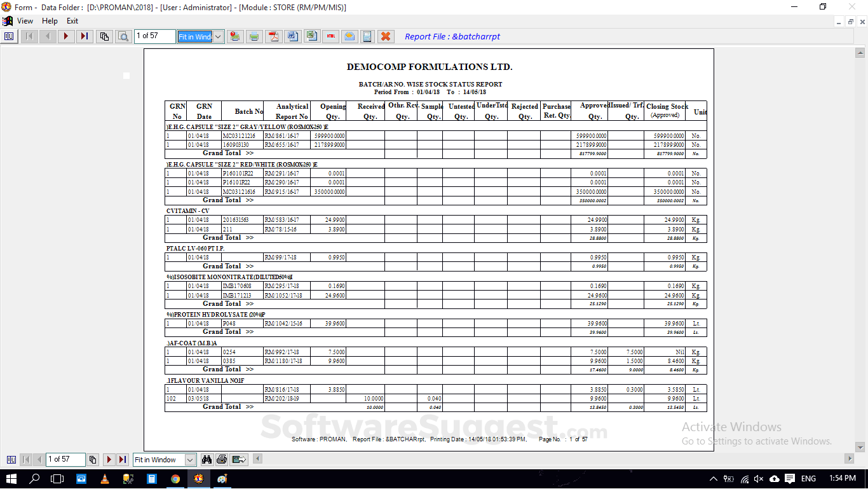Open the calculator icon on the toolbar
The width and height of the screenshot is (868, 489).
pyautogui.click(x=367, y=36)
